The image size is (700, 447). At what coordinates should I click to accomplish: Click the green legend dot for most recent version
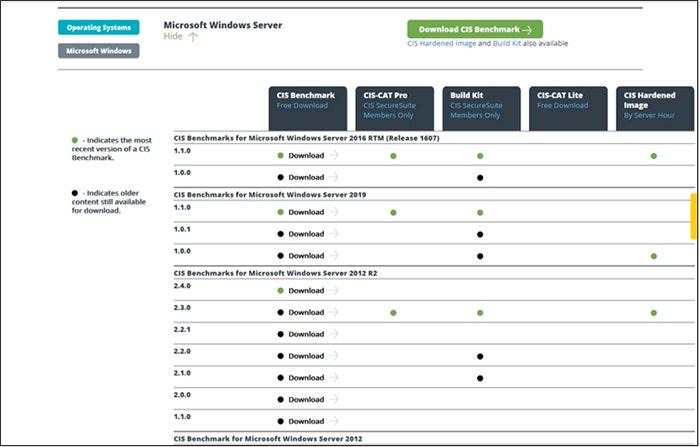(x=75, y=140)
